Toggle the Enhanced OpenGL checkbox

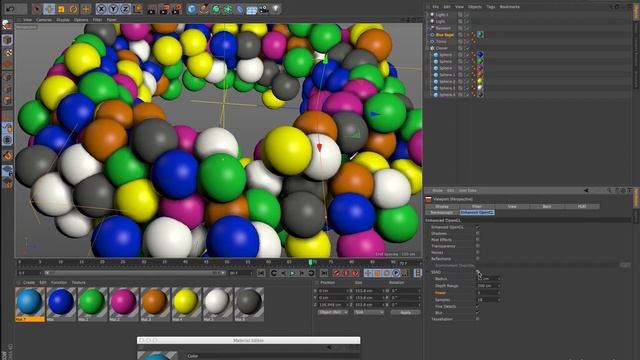coord(477,227)
